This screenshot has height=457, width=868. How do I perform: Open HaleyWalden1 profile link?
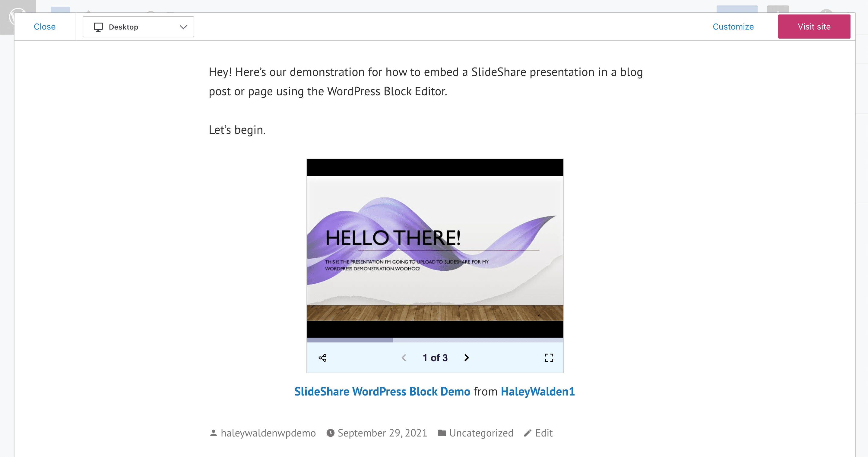537,391
